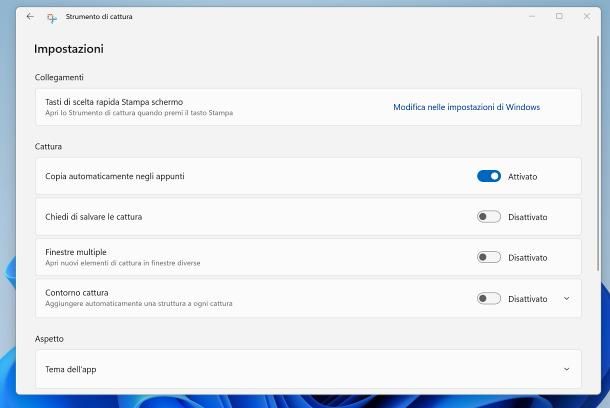Screen dimensions: 610x408
Task: Expand the Tema dell'app section
Action: (566, 369)
